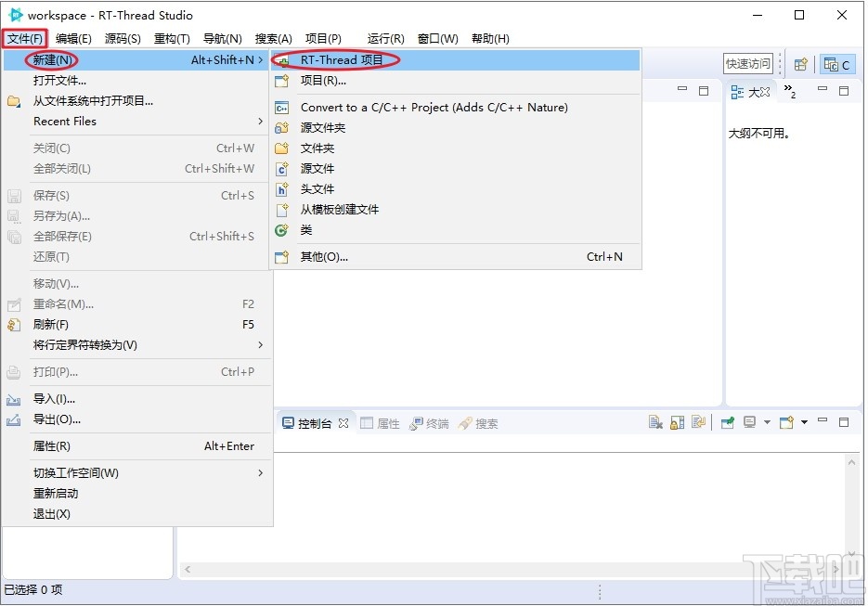Image resolution: width=868 pixels, height=606 pixels.
Task: Choose 项目(R)... from the submenu
Action: [x=455, y=81]
